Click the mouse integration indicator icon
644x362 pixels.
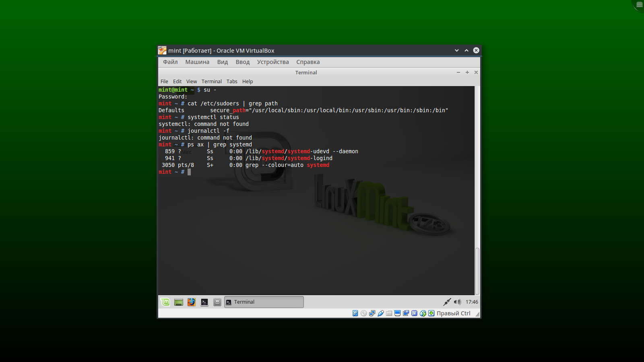click(x=423, y=313)
